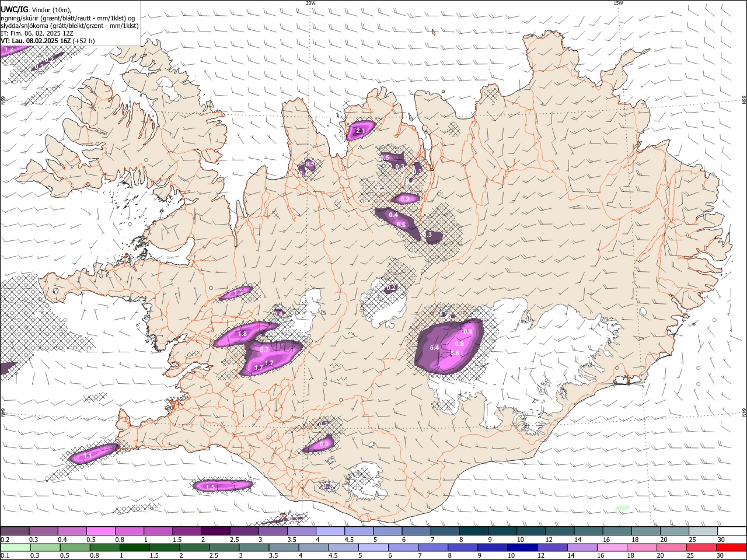Click the light pink 16–18 swatch in lower legend

pyautogui.click(x=612, y=547)
